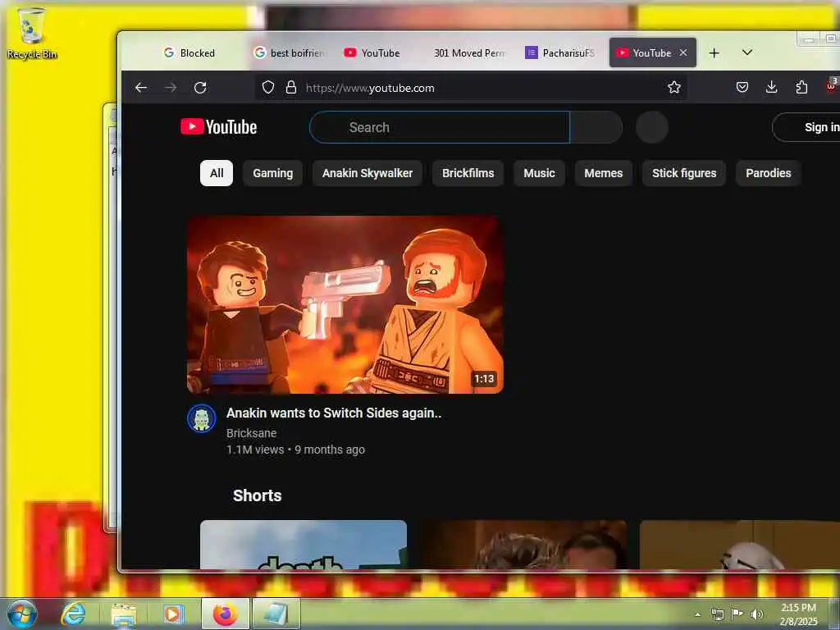Click the volume speaker tray icon
This screenshot has width=840, height=630.
click(x=756, y=614)
